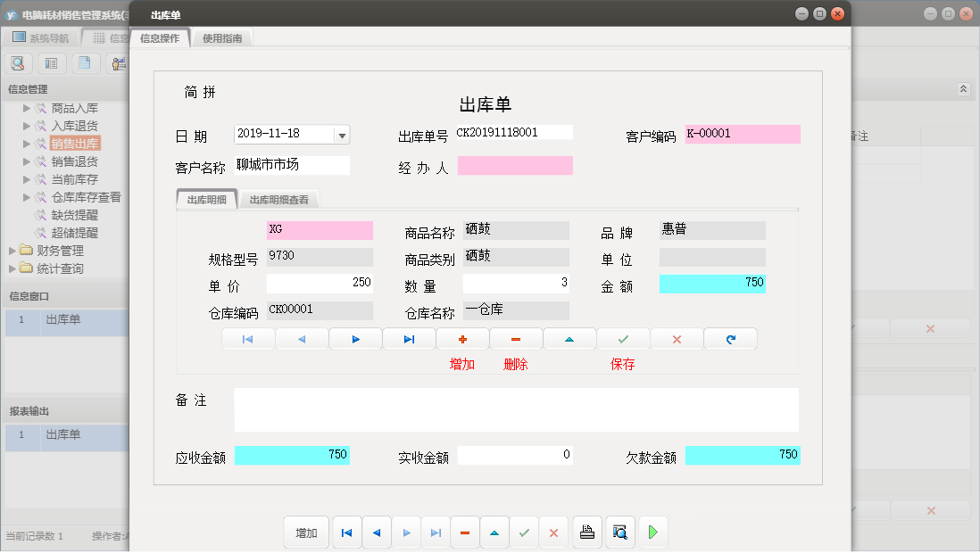Open the 出库明细查看 tab

pos(279,200)
